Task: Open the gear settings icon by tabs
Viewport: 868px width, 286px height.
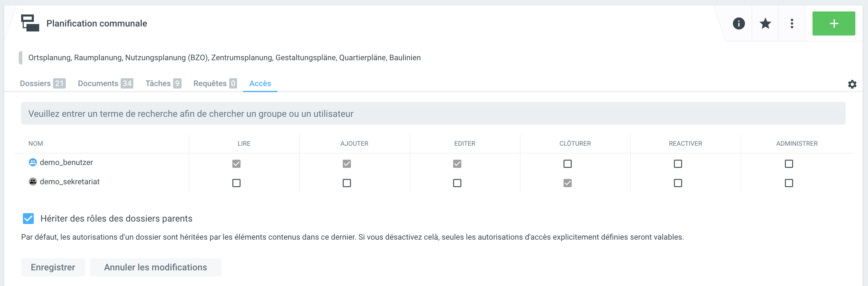Action: [852, 84]
